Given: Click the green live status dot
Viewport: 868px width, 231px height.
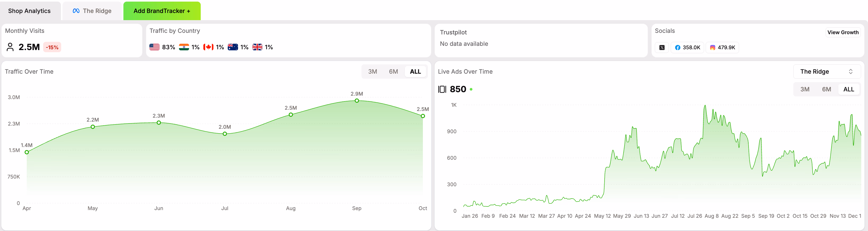Looking at the screenshot, I should (471, 89).
